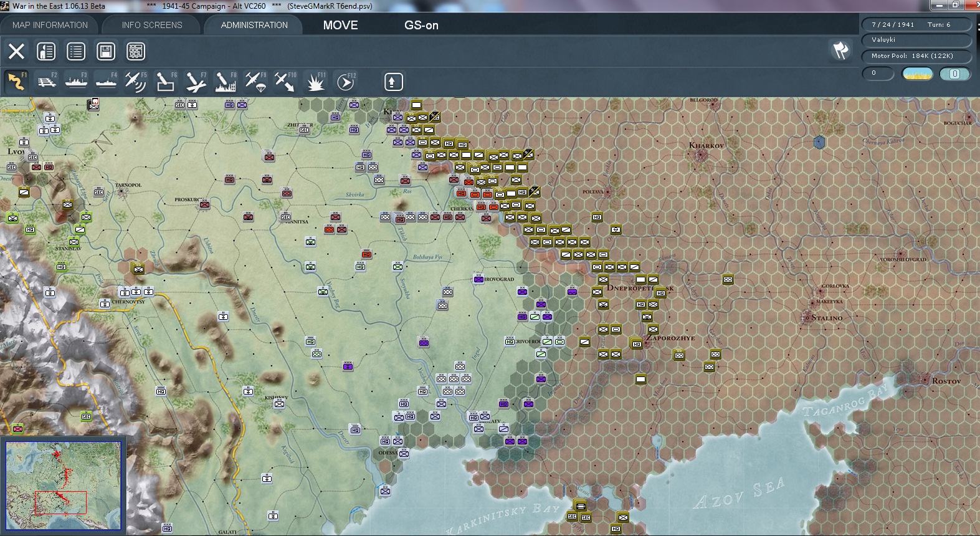
Task: Click the Azov Sea label
Action: 740,492
